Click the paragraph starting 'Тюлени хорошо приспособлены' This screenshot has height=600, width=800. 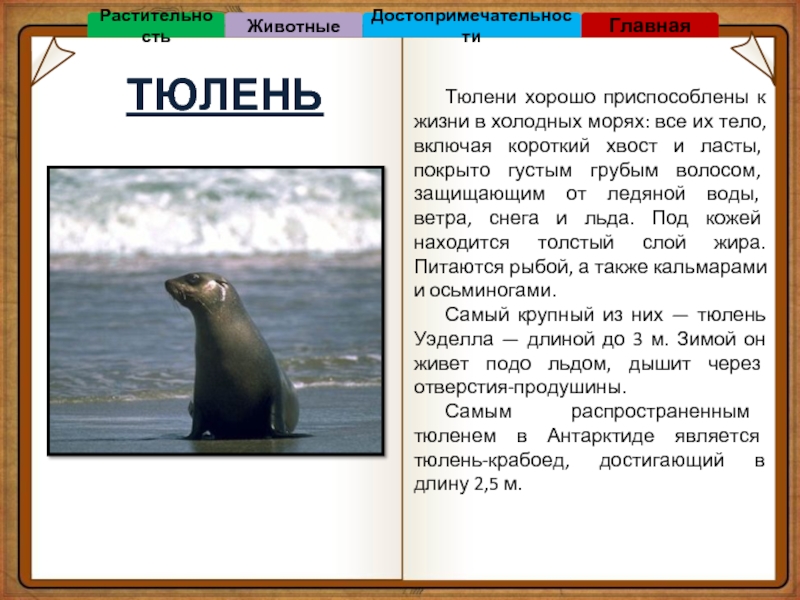590,193
